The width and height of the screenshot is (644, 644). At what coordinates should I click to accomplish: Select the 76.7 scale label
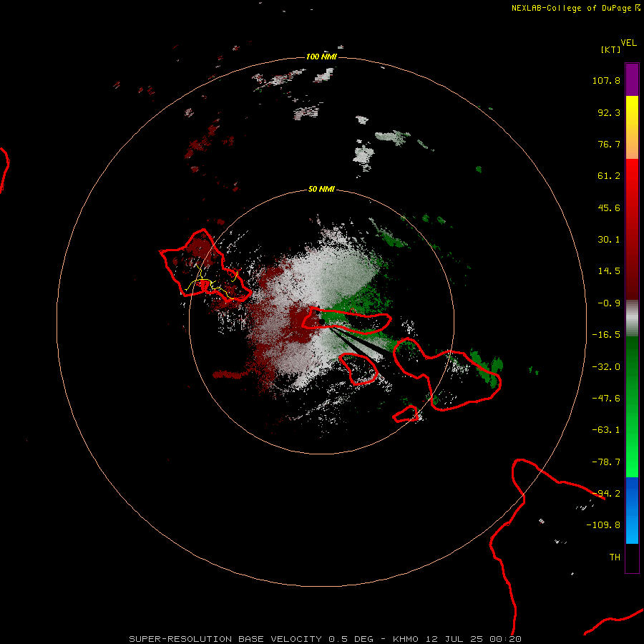[x=609, y=144]
